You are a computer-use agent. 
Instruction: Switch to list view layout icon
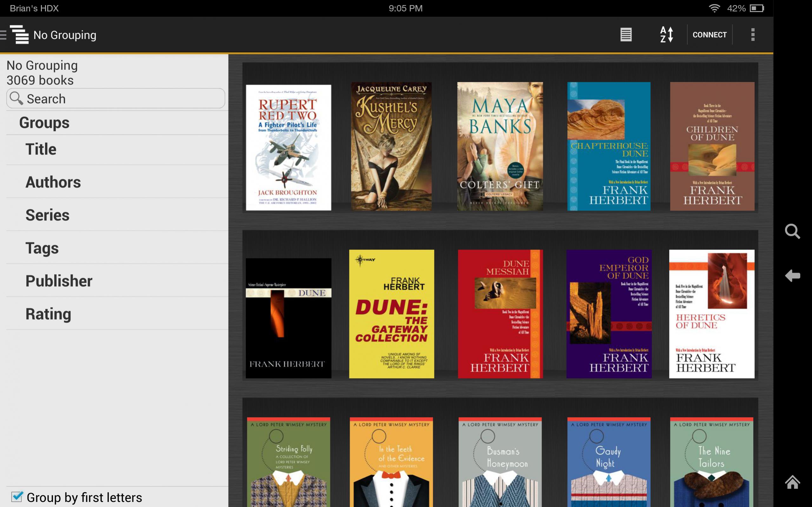[625, 35]
